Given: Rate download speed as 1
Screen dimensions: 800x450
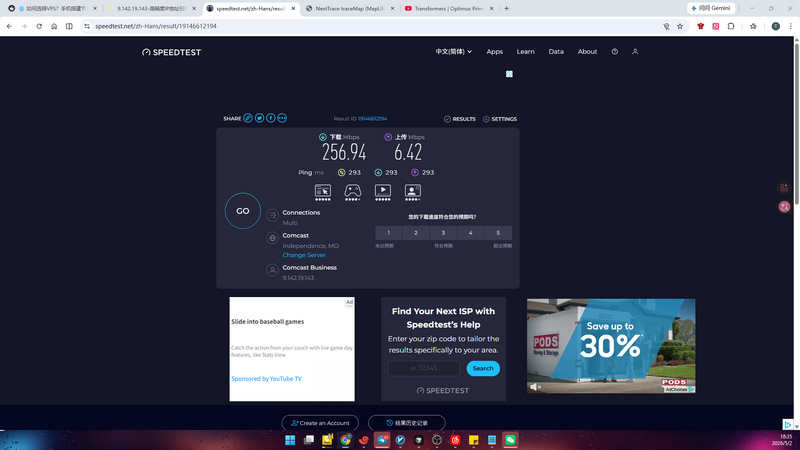Looking at the screenshot, I should [388, 233].
